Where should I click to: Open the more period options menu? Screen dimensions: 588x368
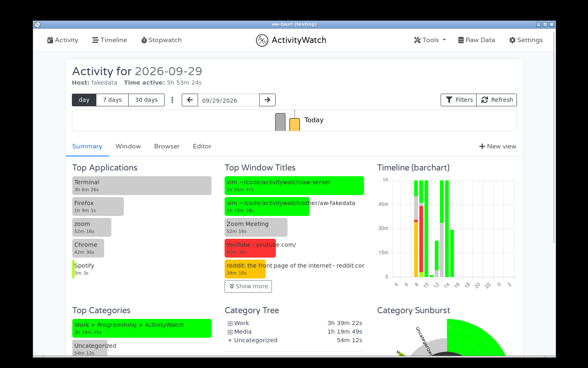pyautogui.click(x=172, y=100)
